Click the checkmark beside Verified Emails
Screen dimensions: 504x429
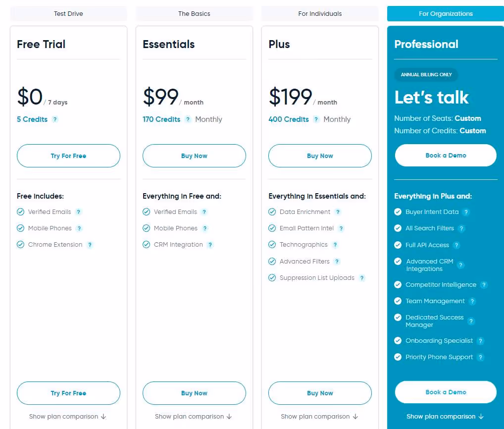click(20, 212)
